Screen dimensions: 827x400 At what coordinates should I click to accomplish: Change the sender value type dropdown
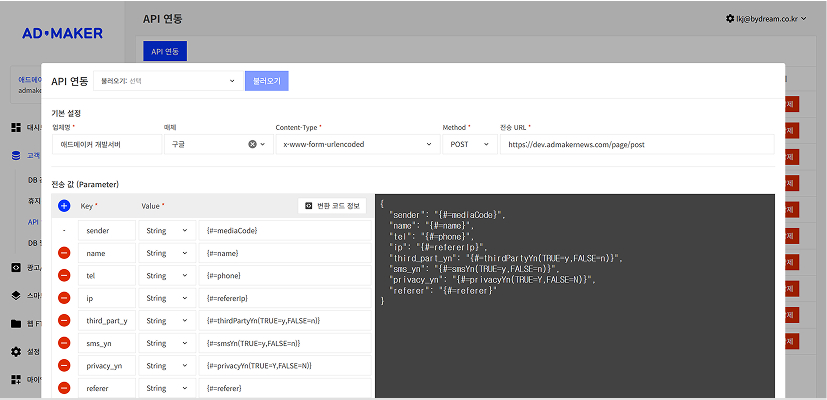(165, 231)
